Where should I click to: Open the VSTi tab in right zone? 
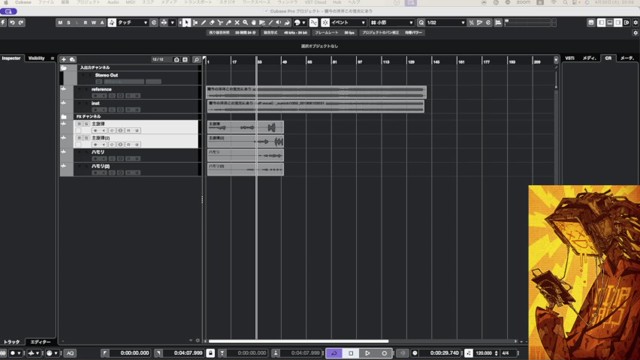[x=569, y=58]
